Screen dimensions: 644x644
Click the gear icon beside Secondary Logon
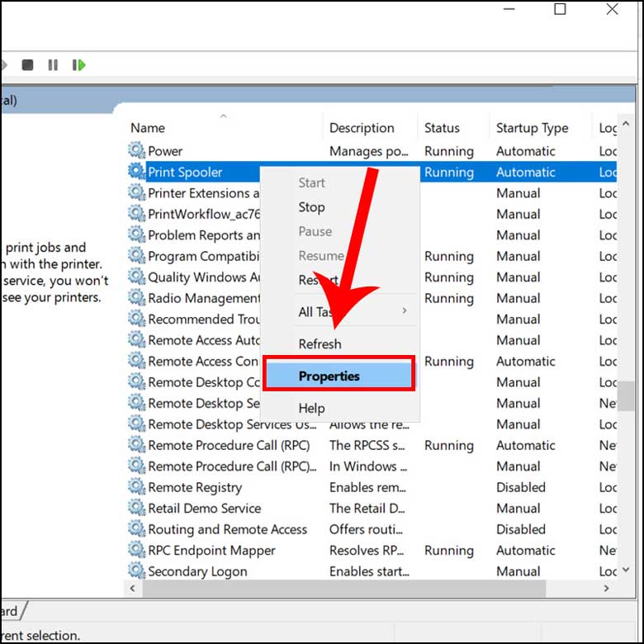136,571
